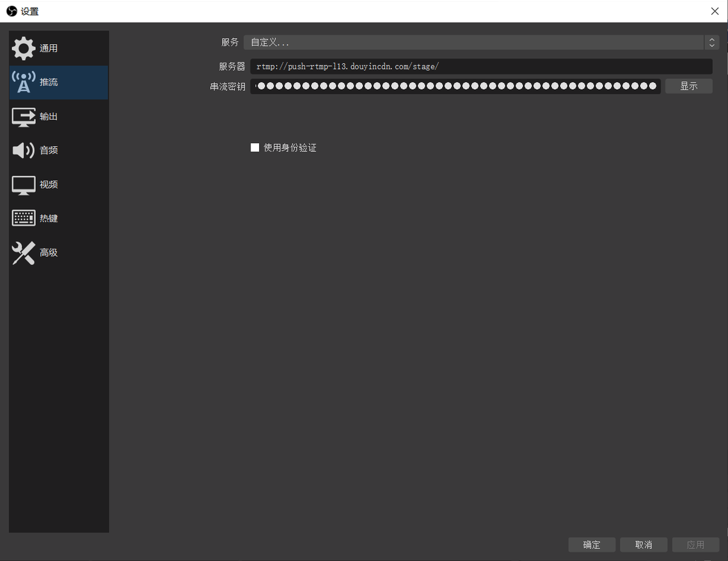This screenshot has width=728, height=561.
Task: Enable the 使用身份验证 checkbox
Action: coord(255,147)
